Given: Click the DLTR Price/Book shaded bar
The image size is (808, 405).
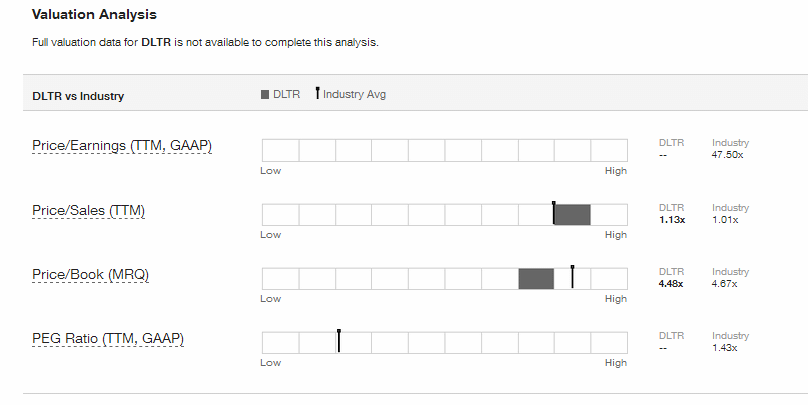Looking at the screenshot, I should [536, 279].
